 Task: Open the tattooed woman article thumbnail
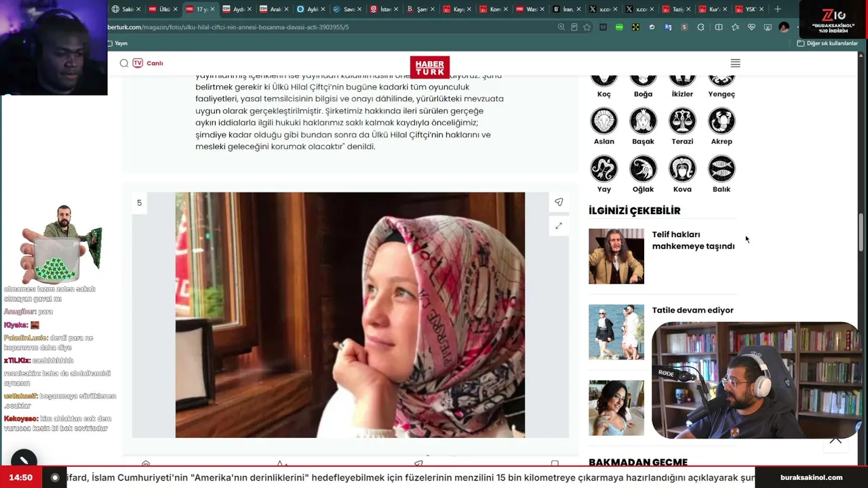click(616, 408)
